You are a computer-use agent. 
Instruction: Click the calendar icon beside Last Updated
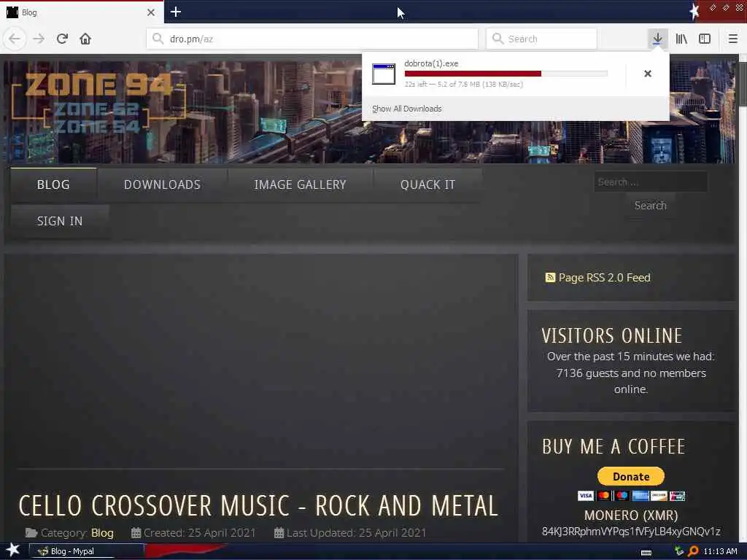point(279,533)
